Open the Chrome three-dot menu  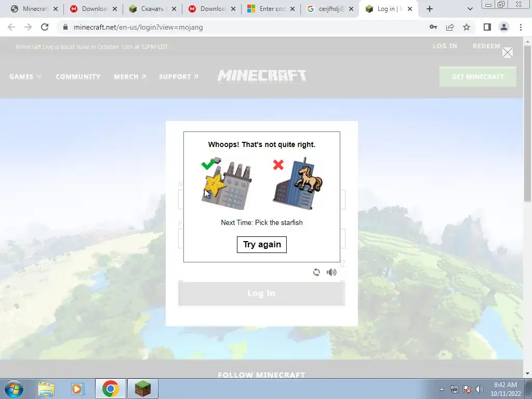[521, 27]
